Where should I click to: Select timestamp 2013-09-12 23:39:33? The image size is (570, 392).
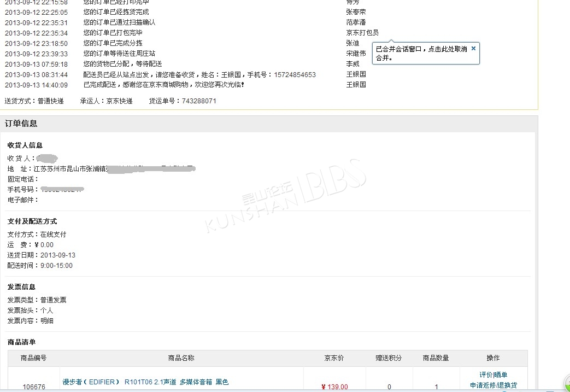pos(37,54)
